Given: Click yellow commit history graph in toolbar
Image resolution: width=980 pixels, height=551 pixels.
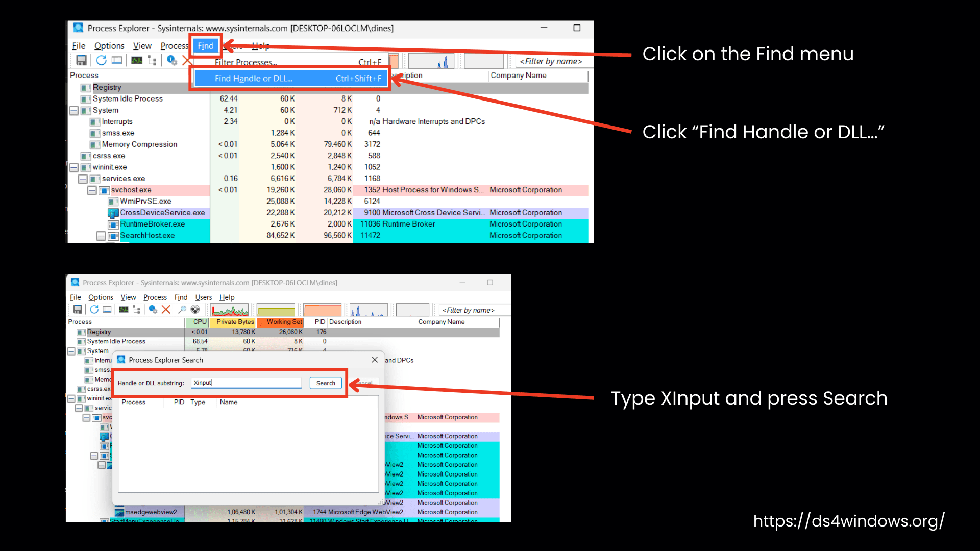Looking at the screenshot, I should tap(276, 310).
